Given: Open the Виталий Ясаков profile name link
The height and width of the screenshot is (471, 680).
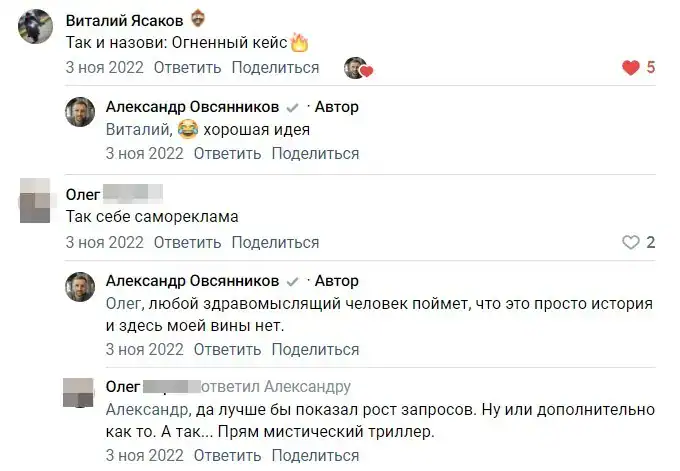Looking at the screenshot, I should click(x=126, y=20).
